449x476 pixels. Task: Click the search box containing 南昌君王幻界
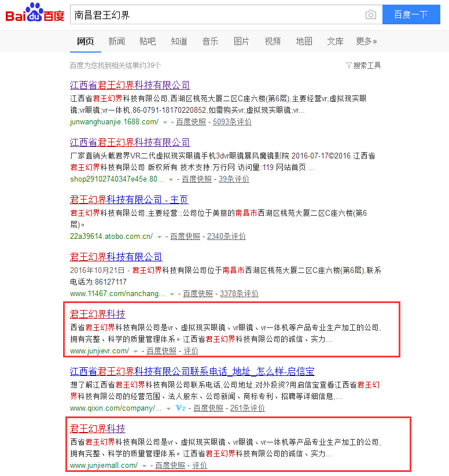[x=226, y=14]
